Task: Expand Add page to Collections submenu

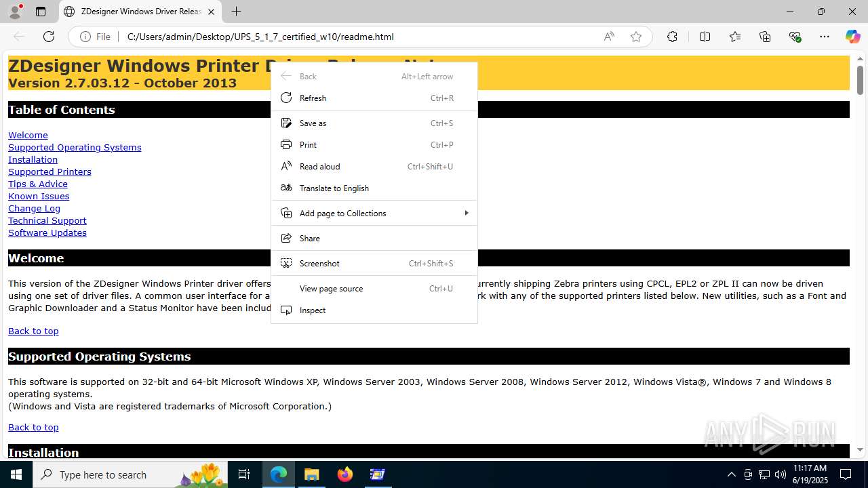Action: pyautogui.click(x=374, y=213)
